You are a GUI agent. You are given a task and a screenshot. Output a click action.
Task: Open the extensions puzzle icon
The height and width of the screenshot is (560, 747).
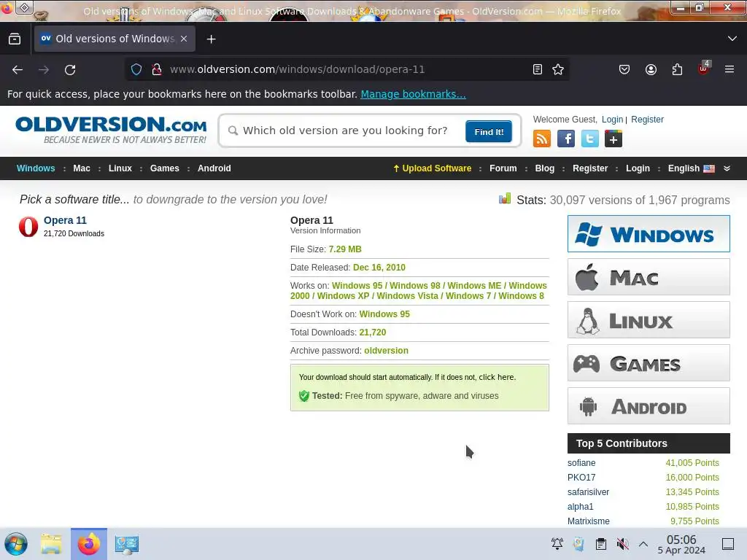677,69
